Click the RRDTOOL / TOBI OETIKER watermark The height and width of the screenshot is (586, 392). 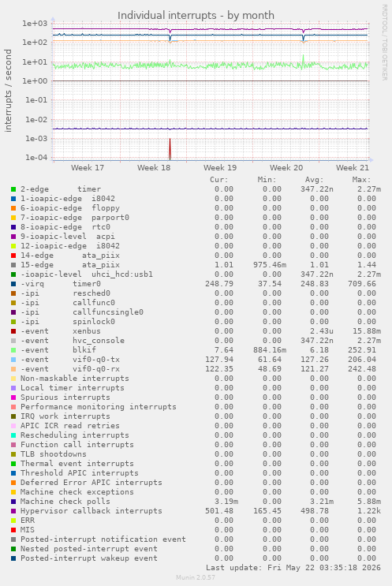[384, 43]
